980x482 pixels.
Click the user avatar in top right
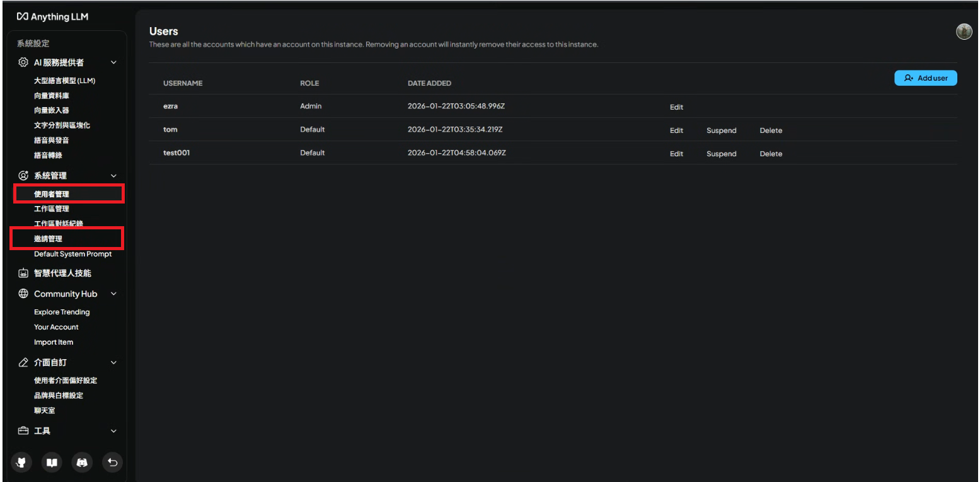point(964,32)
